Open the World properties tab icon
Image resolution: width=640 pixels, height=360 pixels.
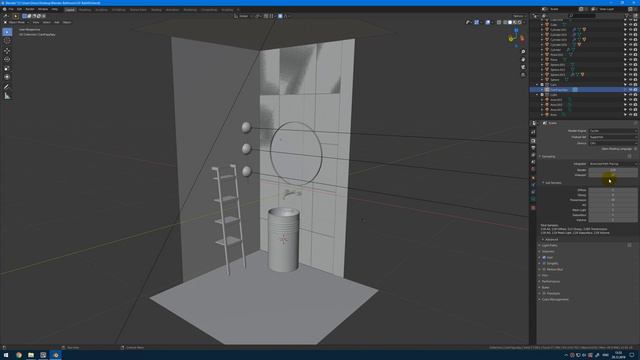click(533, 169)
